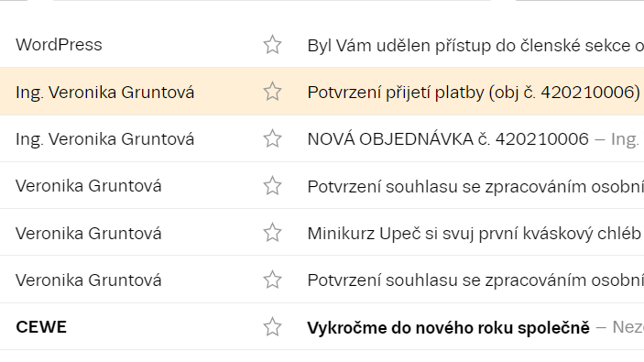Select Veronika Gruntová sender of Minikurz email
This screenshot has height=362, width=644.
coord(88,234)
